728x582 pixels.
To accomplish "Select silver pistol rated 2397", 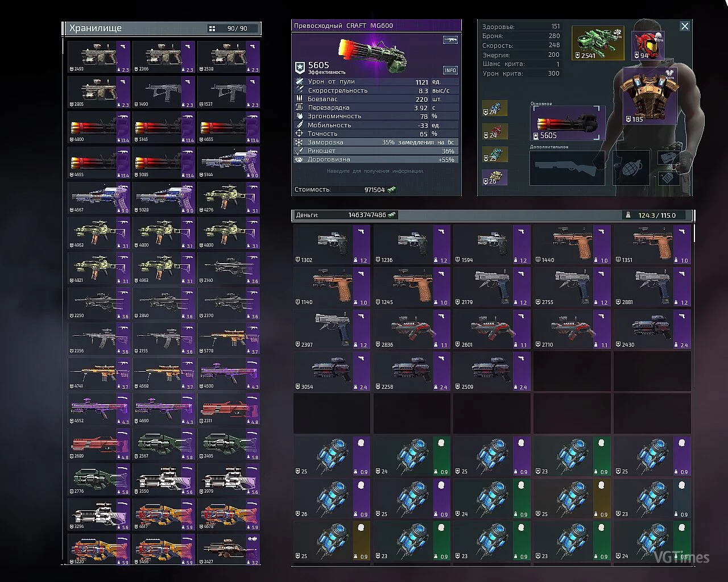I will tap(332, 329).
